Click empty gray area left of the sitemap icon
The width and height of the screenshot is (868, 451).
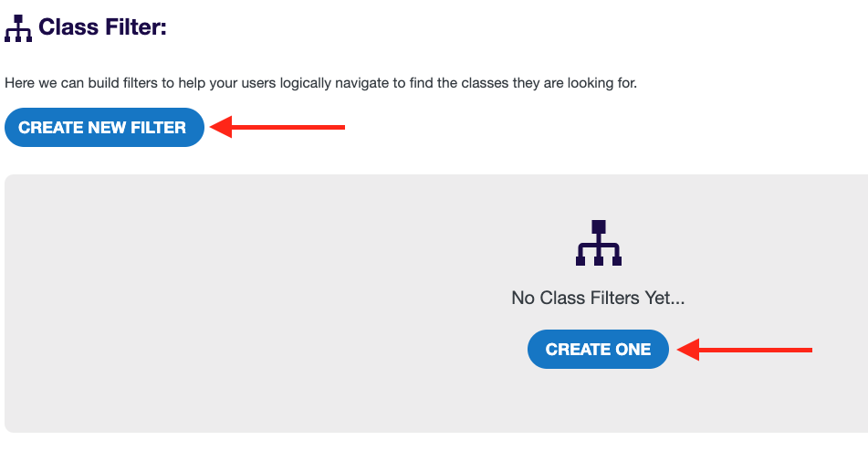pos(274,301)
